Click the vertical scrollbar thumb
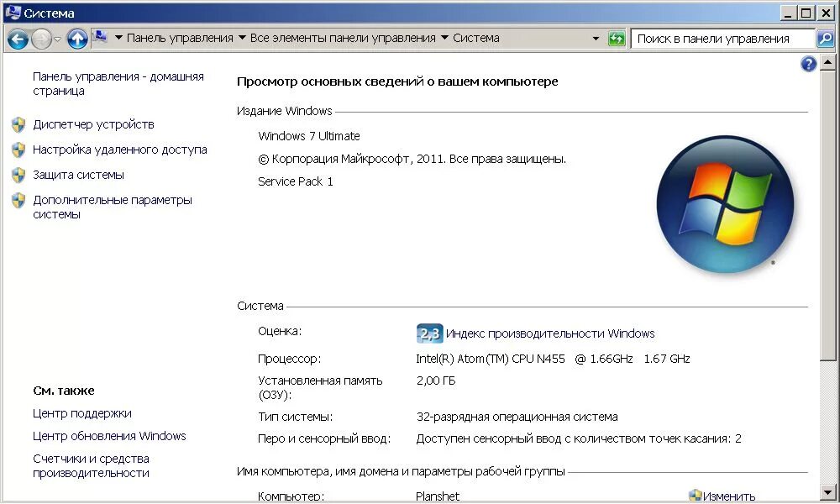The height and width of the screenshot is (504, 840). pos(827,215)
